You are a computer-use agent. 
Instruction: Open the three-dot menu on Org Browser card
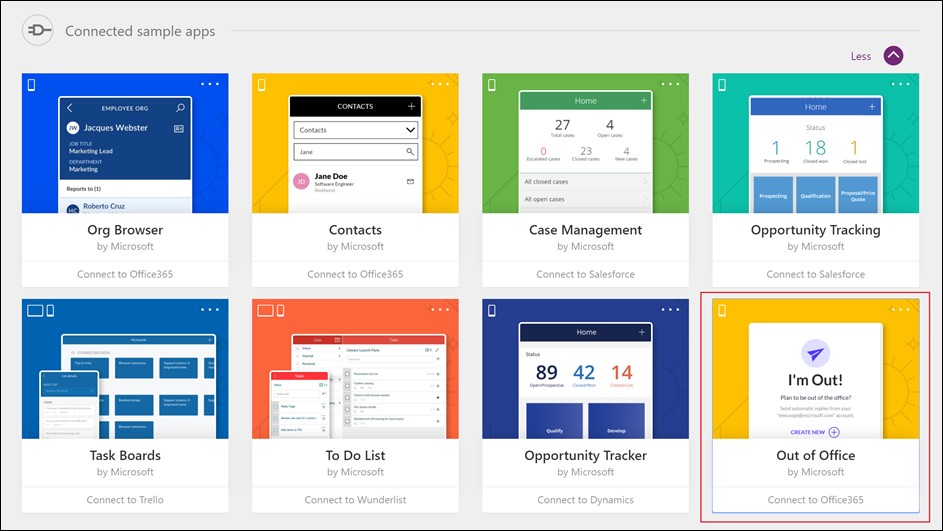(210, 84)
